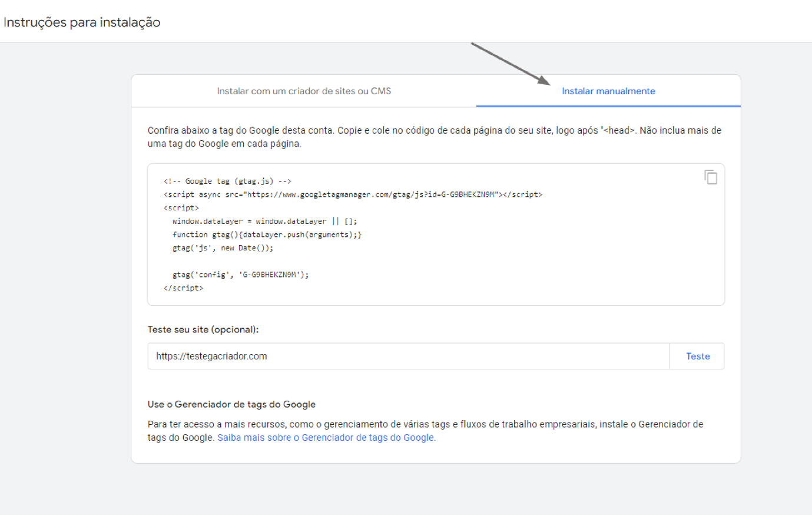Image resolution: width=812 pixels, height=515 pixels.
Task: Click the "gtag('config', 'G-G9BHEKZN9M');" line
Action: [241, 275]
